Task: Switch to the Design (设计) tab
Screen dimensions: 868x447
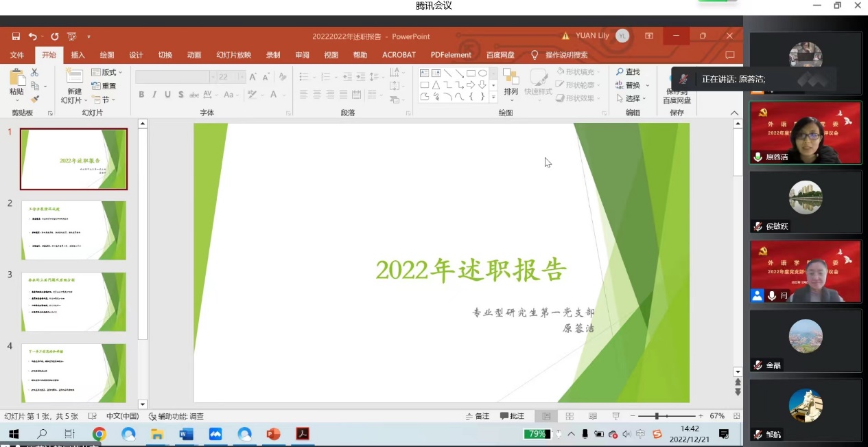Action: tap(137, 55)
